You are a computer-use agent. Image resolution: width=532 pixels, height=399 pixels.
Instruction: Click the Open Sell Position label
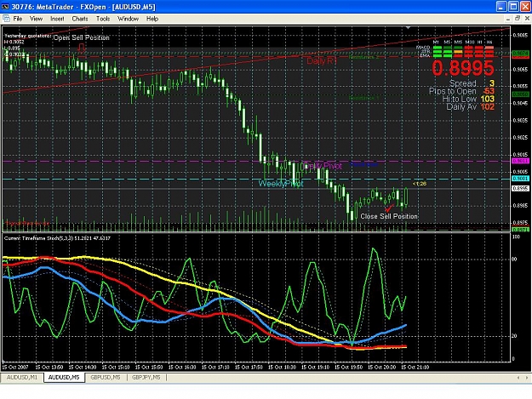point(82,37)
